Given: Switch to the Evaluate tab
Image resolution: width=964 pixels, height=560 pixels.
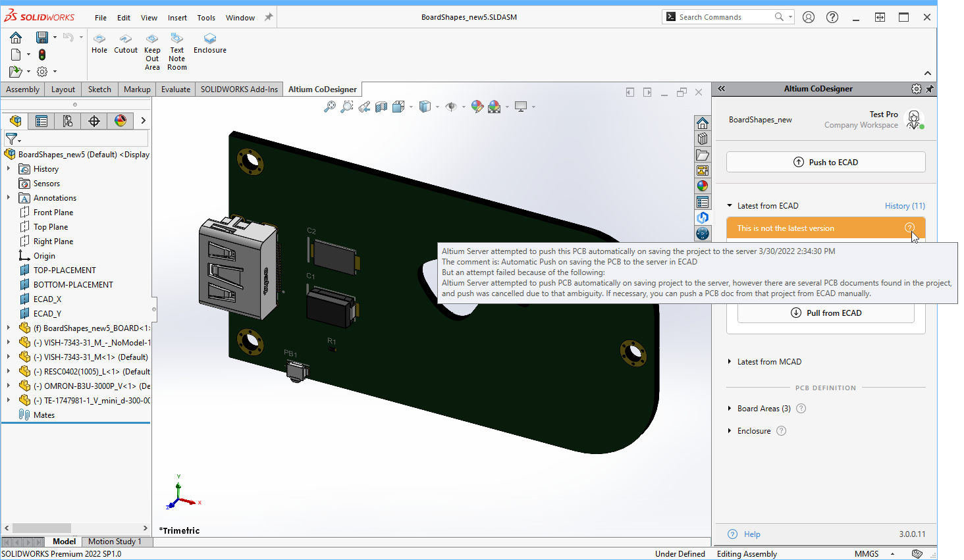Looking at the screenshot, I should (176, 89).
